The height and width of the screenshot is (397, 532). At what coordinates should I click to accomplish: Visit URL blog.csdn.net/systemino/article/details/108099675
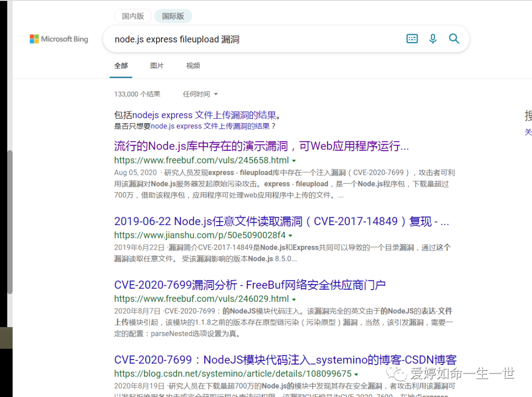click(x=233, y=373)
